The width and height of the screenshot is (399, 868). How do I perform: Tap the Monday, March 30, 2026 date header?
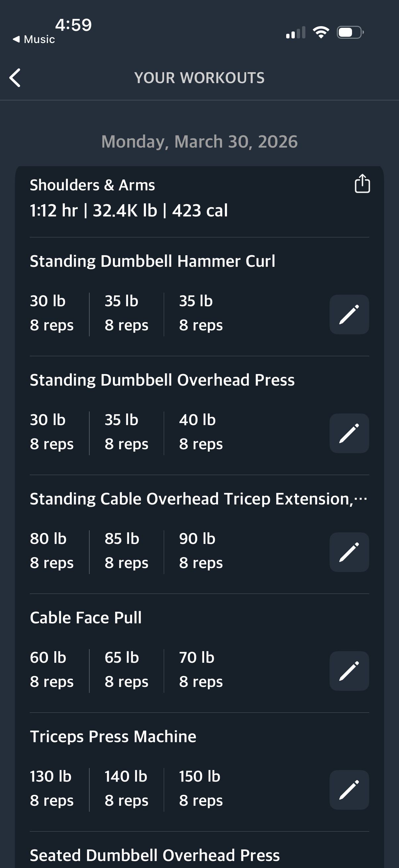[199, 142]
